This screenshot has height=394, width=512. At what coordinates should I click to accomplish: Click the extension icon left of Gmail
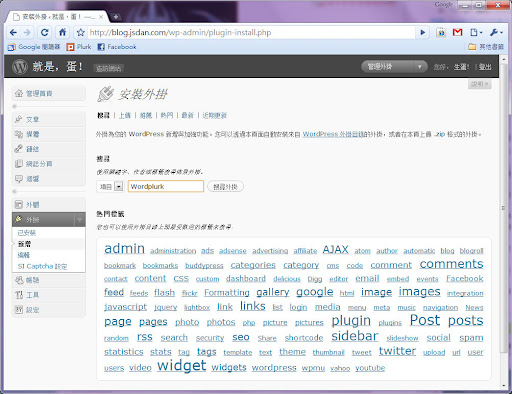[x=441, y=32]
